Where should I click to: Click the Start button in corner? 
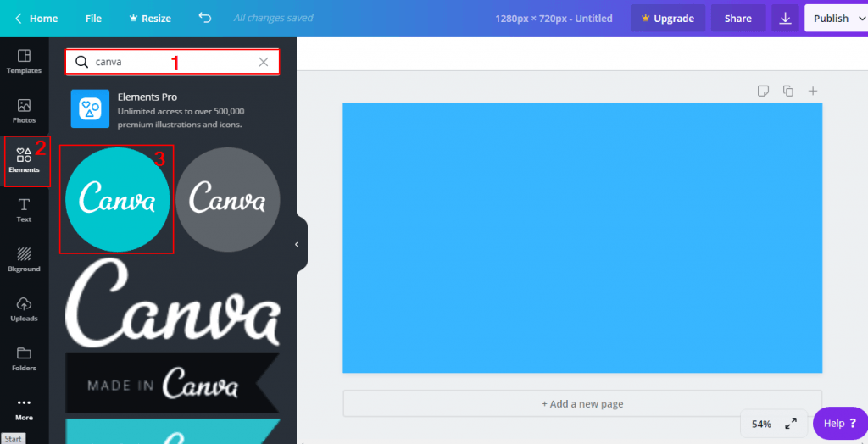pyautogui.click(x=13, y=438)
